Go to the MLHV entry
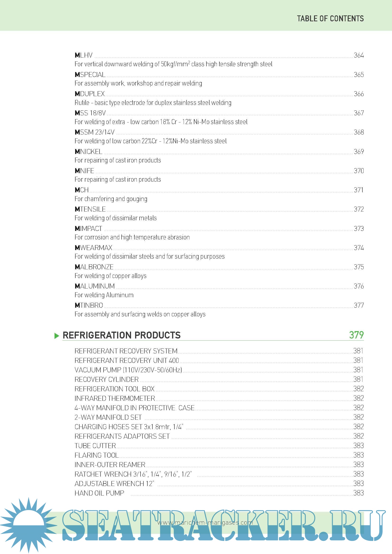This screenshot has height=554, width=392. (x=84, y=55)
